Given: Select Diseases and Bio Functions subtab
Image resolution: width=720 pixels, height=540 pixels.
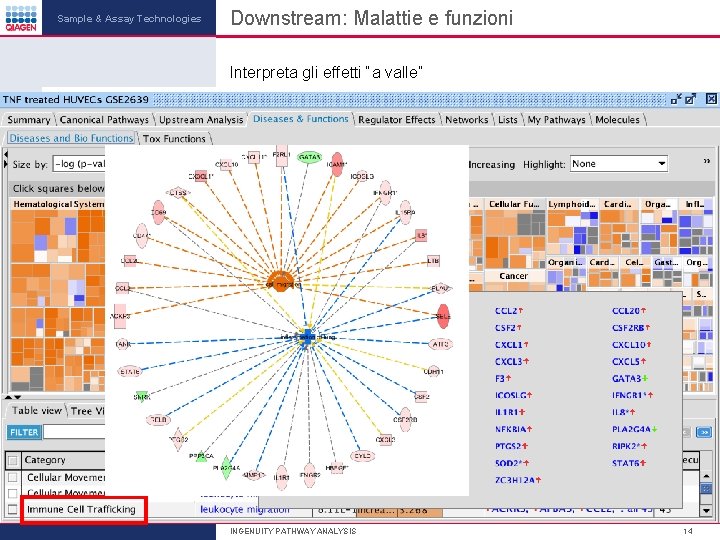Looking at the screenshot, I should point(71,138).
